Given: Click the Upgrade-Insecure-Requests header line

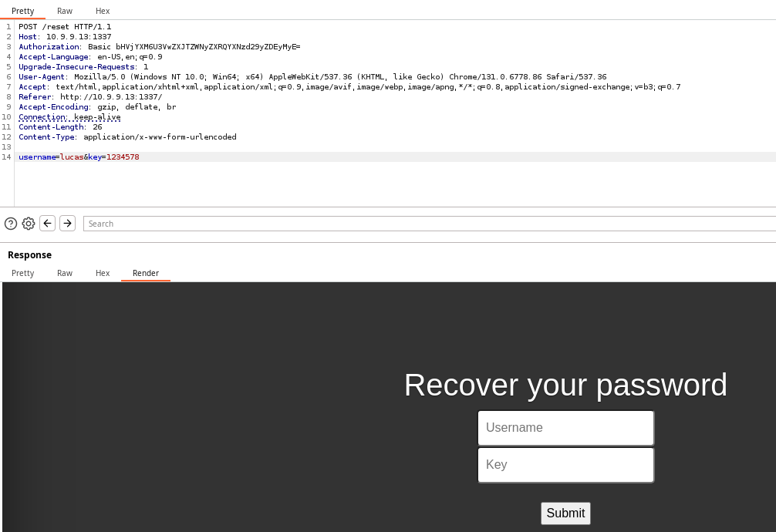Looking at the screenshot, I should point(83,67).
